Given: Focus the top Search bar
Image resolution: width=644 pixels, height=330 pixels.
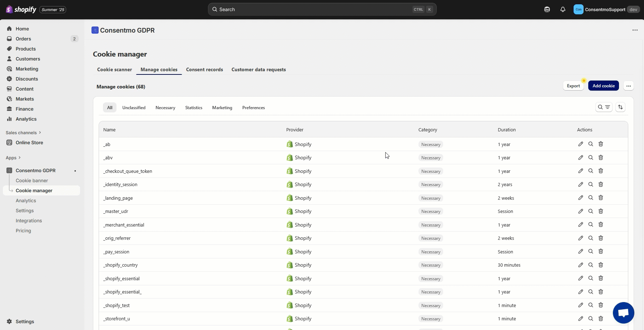Looking at the screenshot, I should 322,9.
